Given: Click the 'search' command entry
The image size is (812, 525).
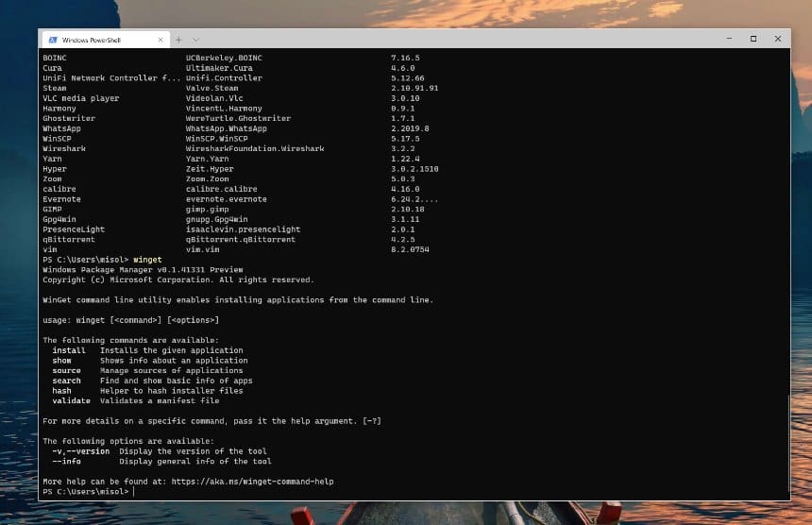Looking at the screenshot, I should point(66,381).
